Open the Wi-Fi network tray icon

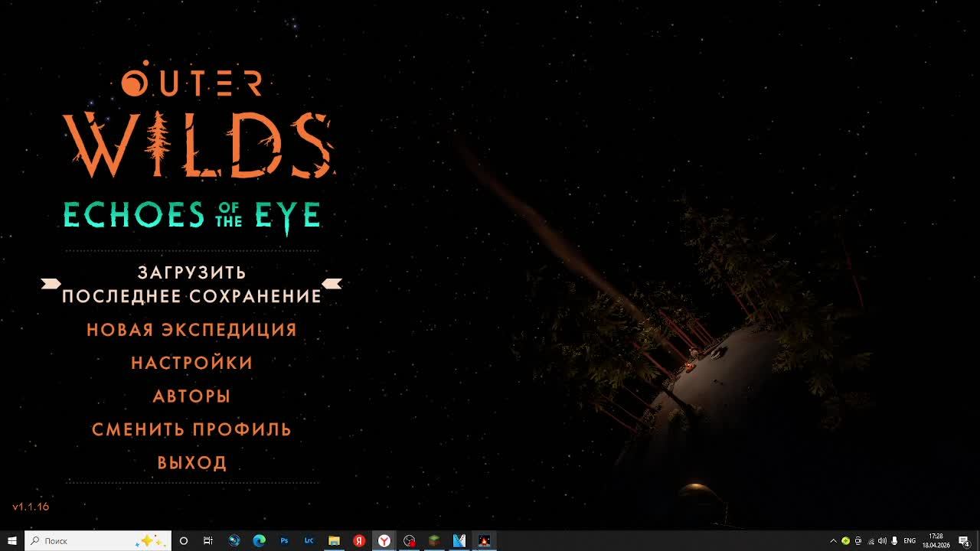click(x=871, y=540)
